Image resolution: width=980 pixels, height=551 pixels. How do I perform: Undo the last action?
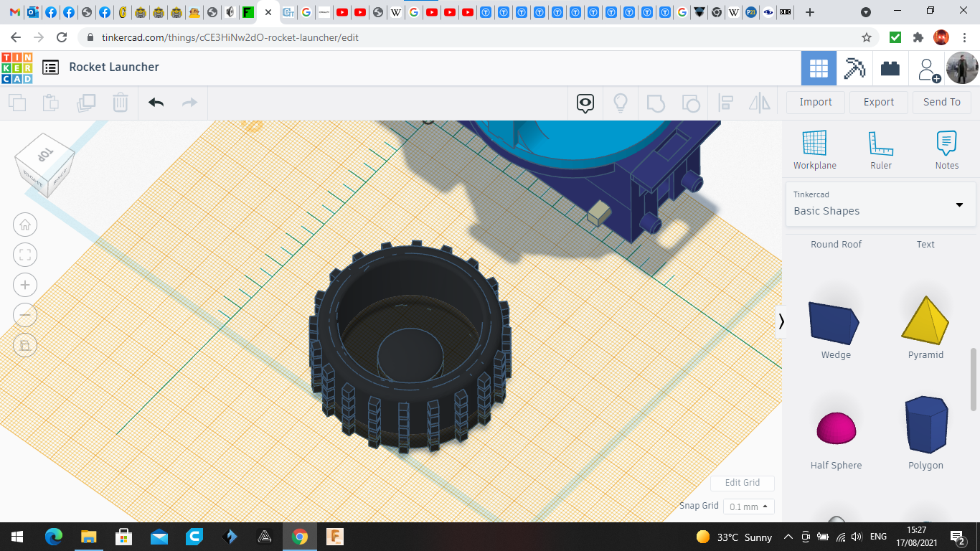(x=156, y=103)
